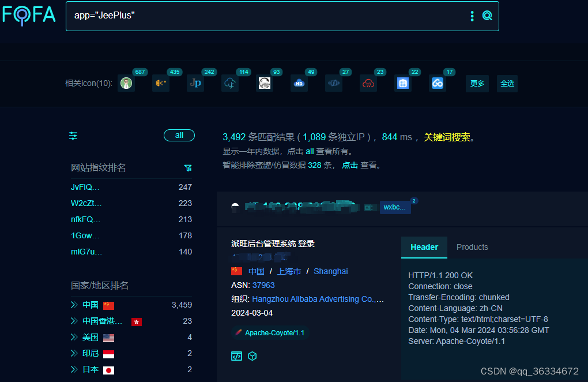Click the 更多 button for more icons

tap(477, 83)
